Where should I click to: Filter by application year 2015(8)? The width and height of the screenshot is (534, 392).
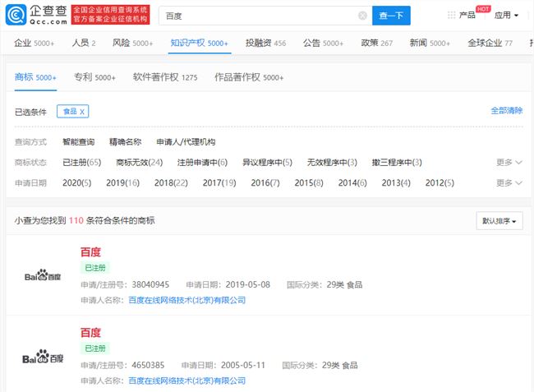pyautogui.click(x=309, y=183)
